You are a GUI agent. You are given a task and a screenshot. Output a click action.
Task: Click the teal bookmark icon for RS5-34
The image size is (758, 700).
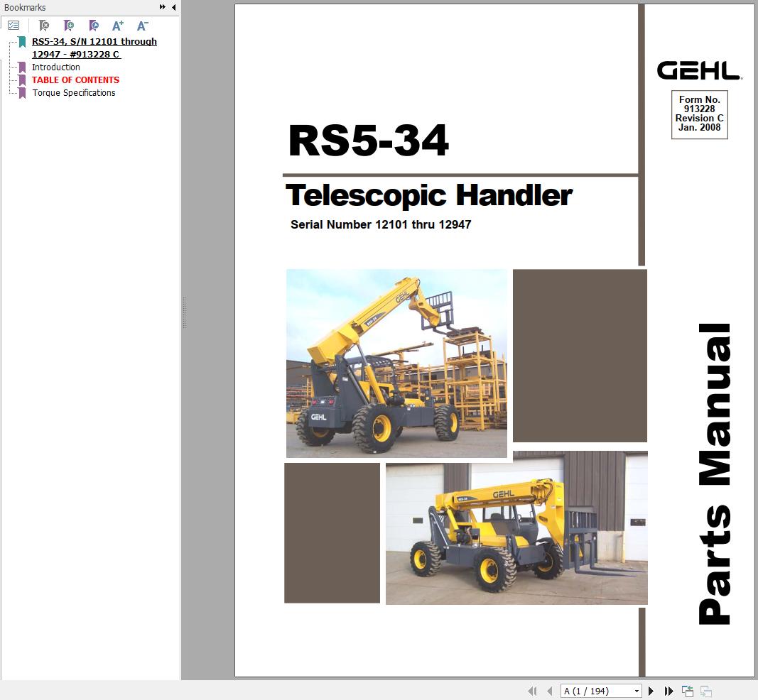[x=22, y=42]
